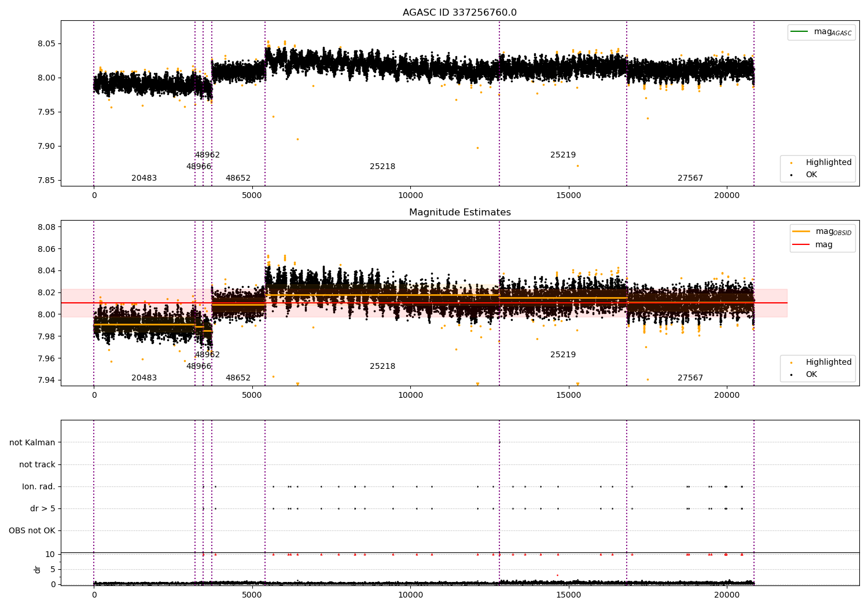Click obsid label 48652 in the top plot
The image size is (868, 608).
click(238, 178)
